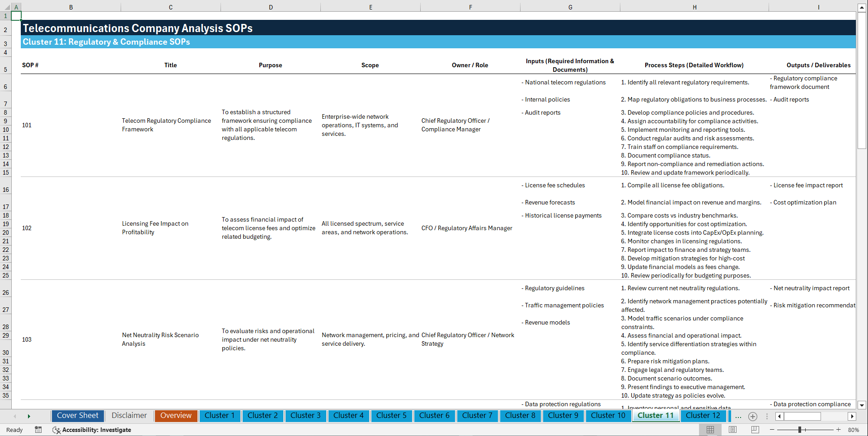This screenshot has height=436, width=868.
Task: Click the ellipsis to show more sheet tabs
Action: coord(738,416)
